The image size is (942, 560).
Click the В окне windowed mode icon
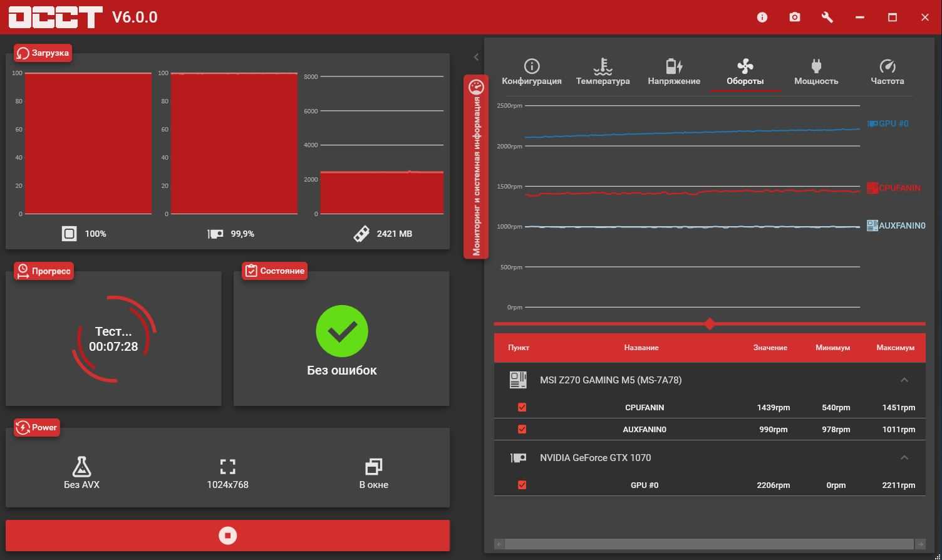[373, 467]
